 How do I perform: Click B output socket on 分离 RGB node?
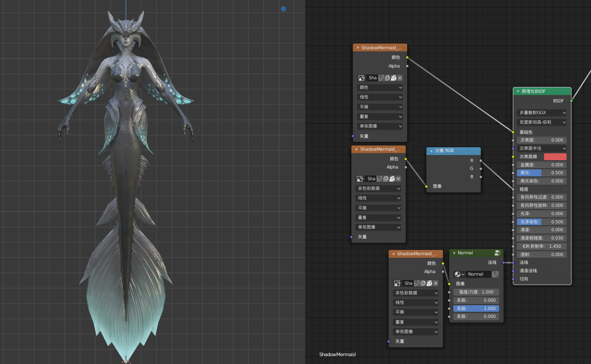(x=481, y=177)
